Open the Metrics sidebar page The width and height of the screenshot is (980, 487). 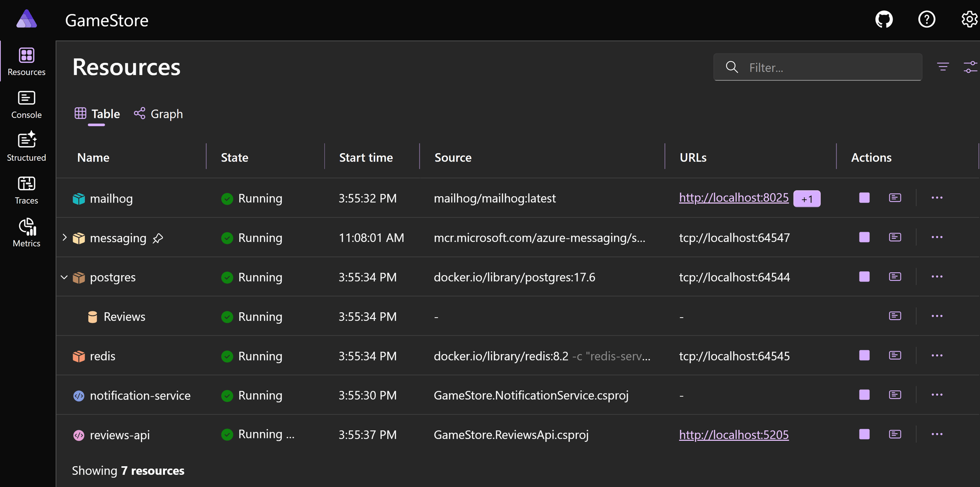pyautogui.click(x=27, y=233)
